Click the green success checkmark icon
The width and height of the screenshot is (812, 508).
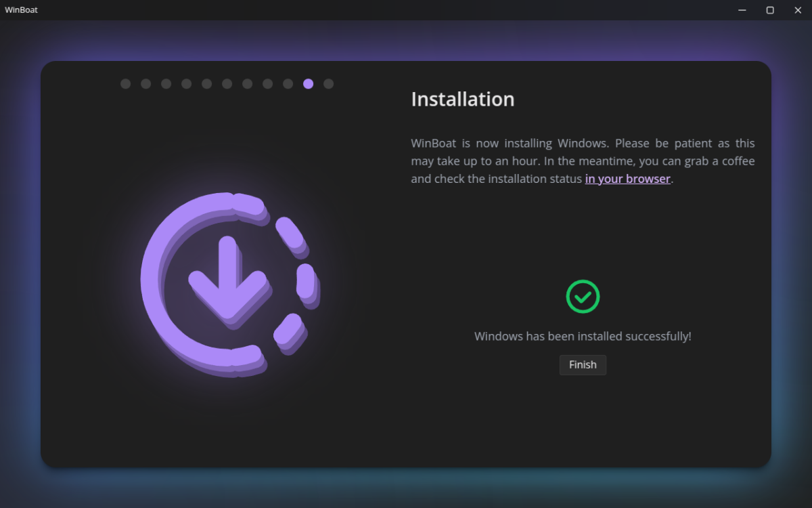pyautogui.click(x=583, y=296)
